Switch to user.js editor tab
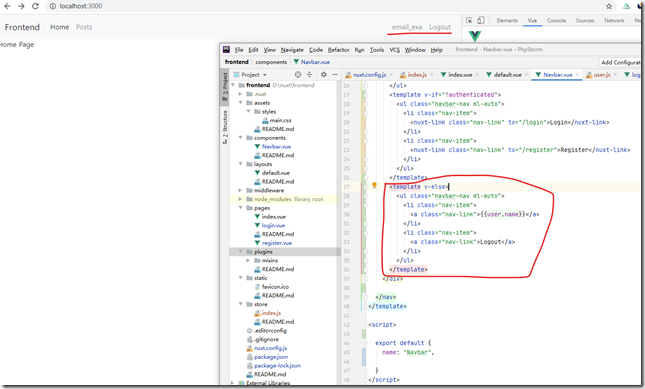Viewport: 645px width, 389px height. pyautogui.click(x=601, y=75)
